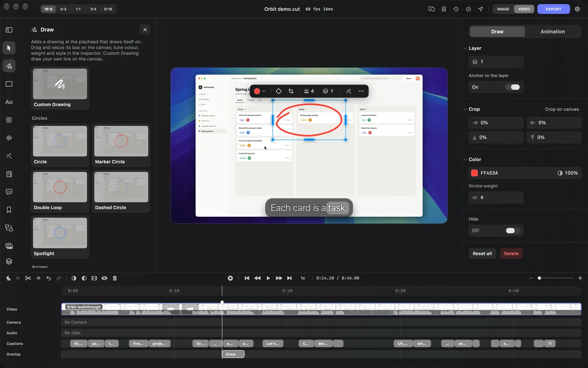Open the layers stack icon in sidebar

click(9, 261)
